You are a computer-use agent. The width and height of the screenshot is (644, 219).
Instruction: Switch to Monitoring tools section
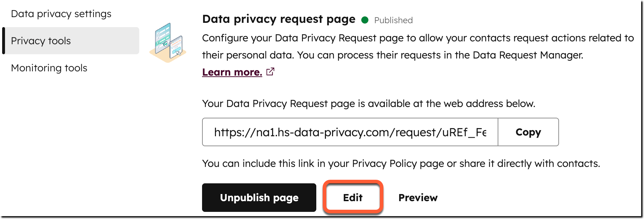49,68
